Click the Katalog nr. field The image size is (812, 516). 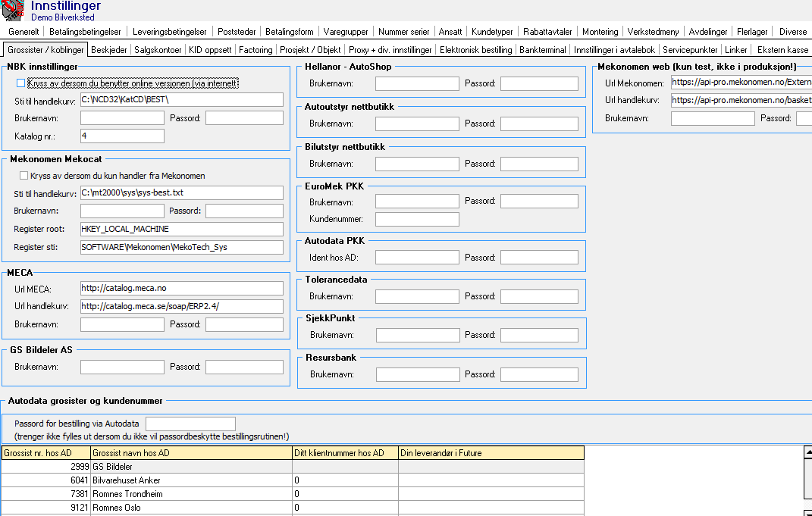point(122,136)
